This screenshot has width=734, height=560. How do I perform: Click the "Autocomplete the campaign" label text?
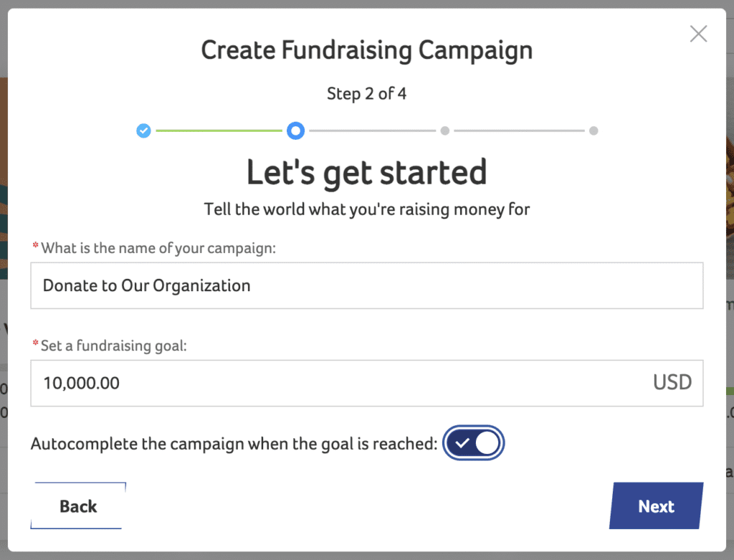click(234, 443)
